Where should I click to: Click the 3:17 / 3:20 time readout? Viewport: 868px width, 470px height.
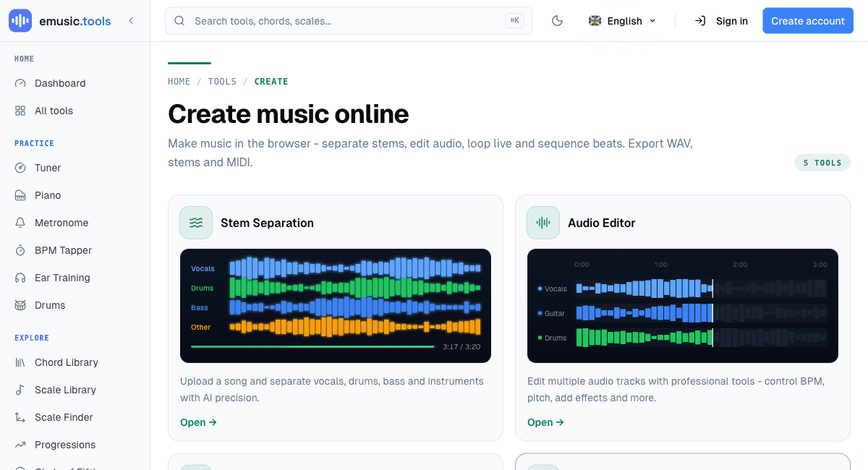pyautogui.click(x=461, y=347)
